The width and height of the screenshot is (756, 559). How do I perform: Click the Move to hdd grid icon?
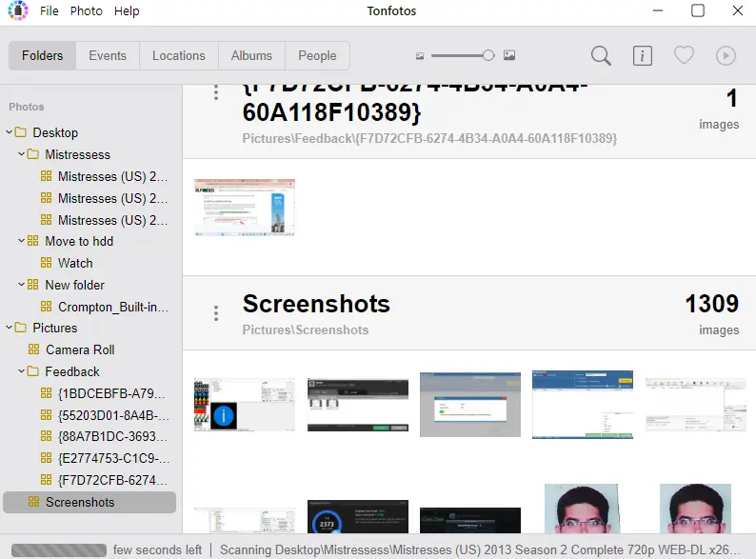(x=32, y=241)
